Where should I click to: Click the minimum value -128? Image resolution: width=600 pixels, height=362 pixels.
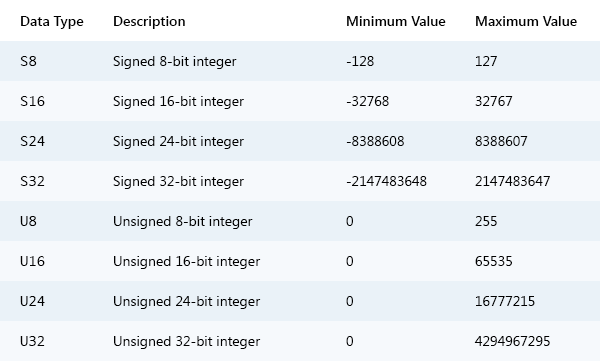[360, 61]
